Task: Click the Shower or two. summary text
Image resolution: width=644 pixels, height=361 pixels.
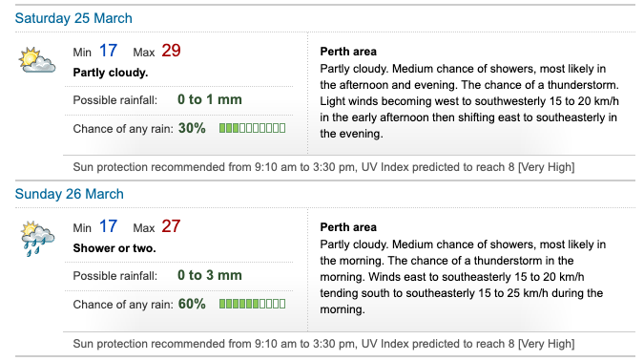Action: point(114,248)
